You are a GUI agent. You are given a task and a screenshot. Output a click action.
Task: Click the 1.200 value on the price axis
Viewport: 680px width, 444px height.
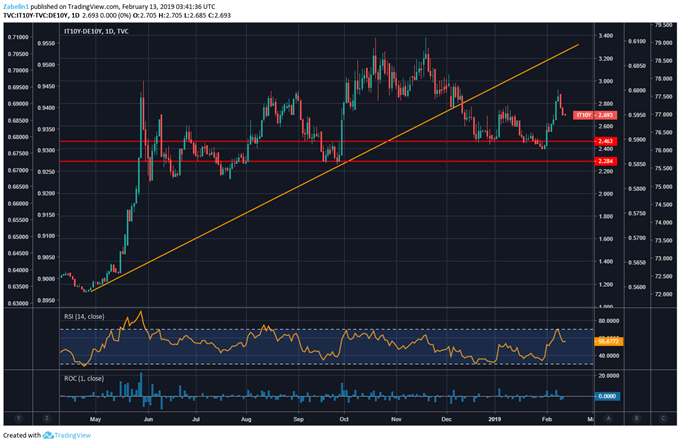click(x=606, y=284)
